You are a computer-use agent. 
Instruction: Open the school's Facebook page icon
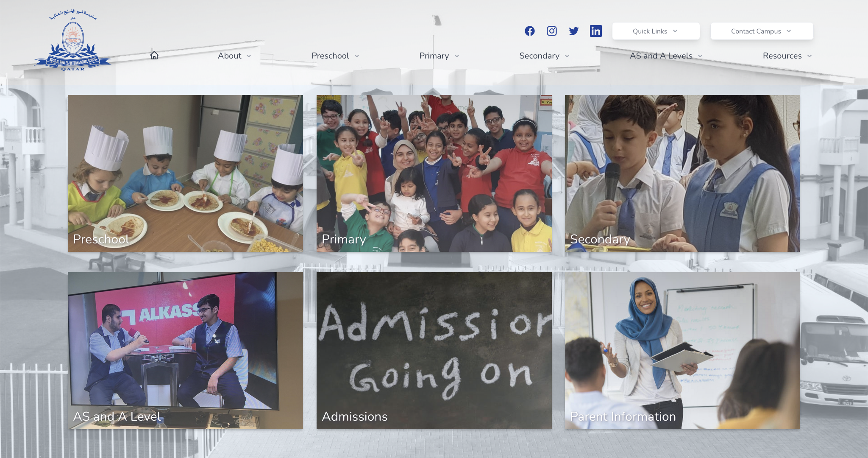point(529,31)
